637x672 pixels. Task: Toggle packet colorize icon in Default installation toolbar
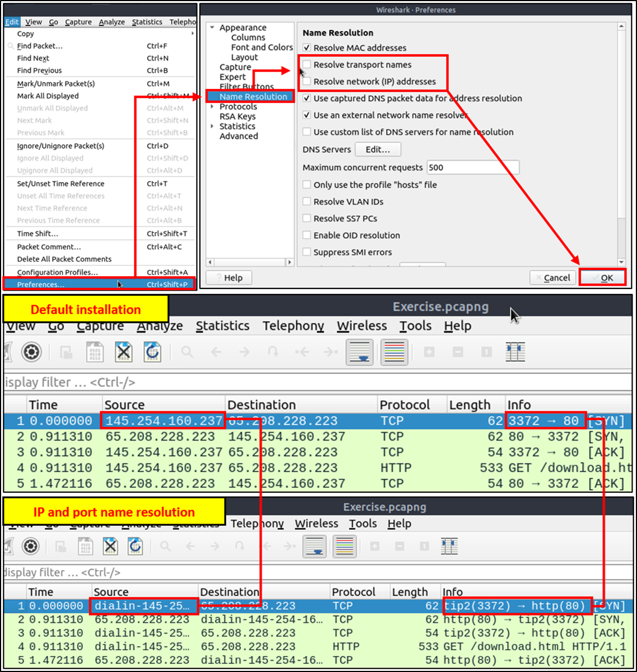pos(394,352)
